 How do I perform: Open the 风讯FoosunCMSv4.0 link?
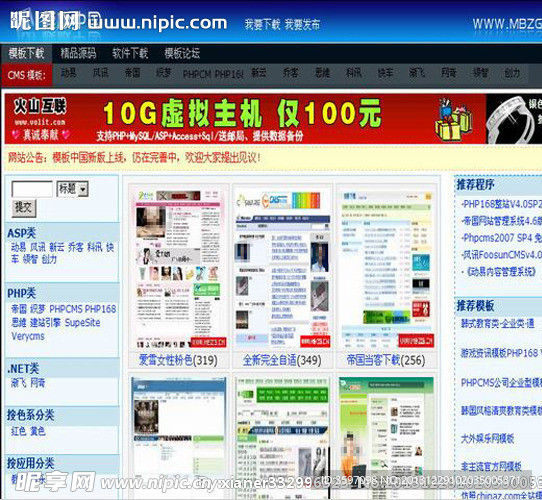502,255
